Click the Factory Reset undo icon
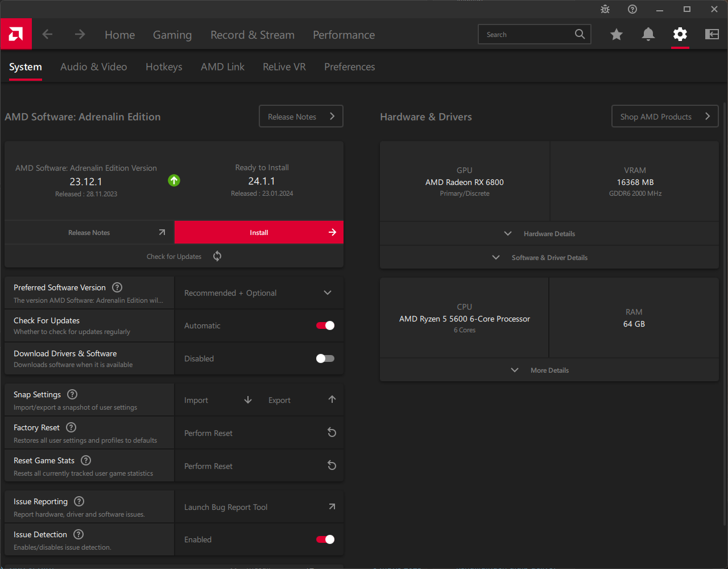The width and height of the screenshot is (728, 569). [x=332, y=432]
